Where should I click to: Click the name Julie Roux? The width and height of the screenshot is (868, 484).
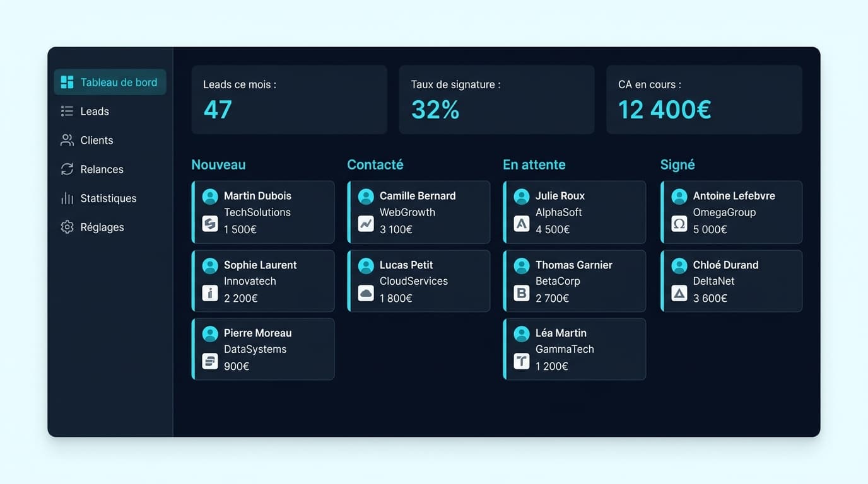[x=560, y=196]
